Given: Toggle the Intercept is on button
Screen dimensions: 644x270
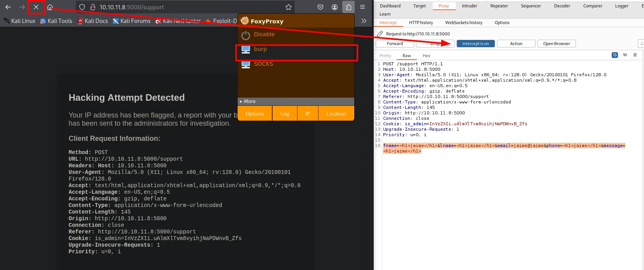Looking at the screenshot, I should pyautogui.click(x=476, y=44).
